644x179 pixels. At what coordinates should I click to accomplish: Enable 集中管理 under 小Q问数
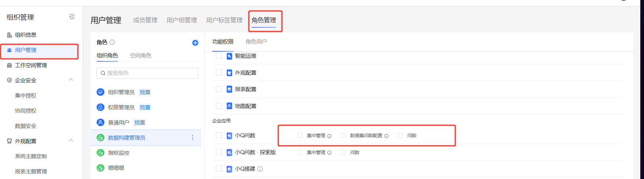[x=300, y=136]
